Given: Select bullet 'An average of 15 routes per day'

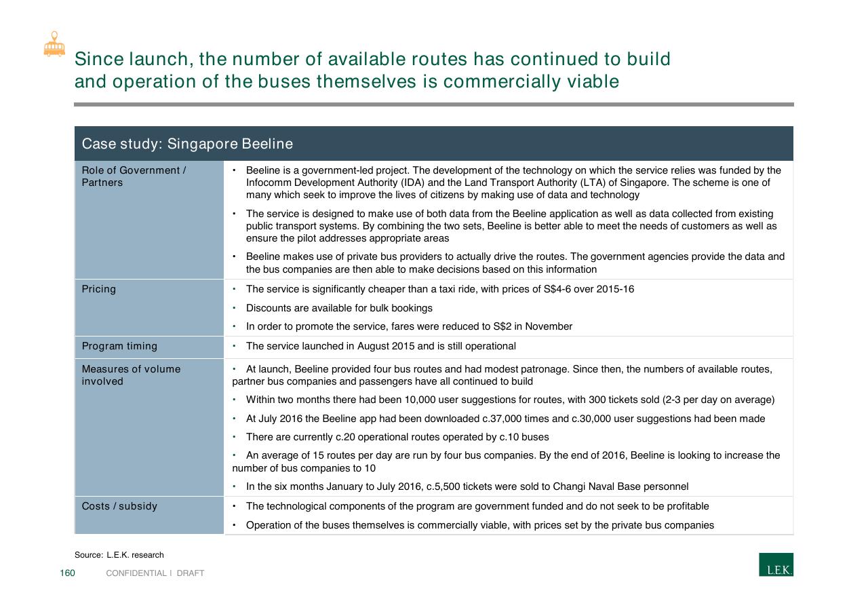Looking at the screenshot, I should [x=506, y=461].
